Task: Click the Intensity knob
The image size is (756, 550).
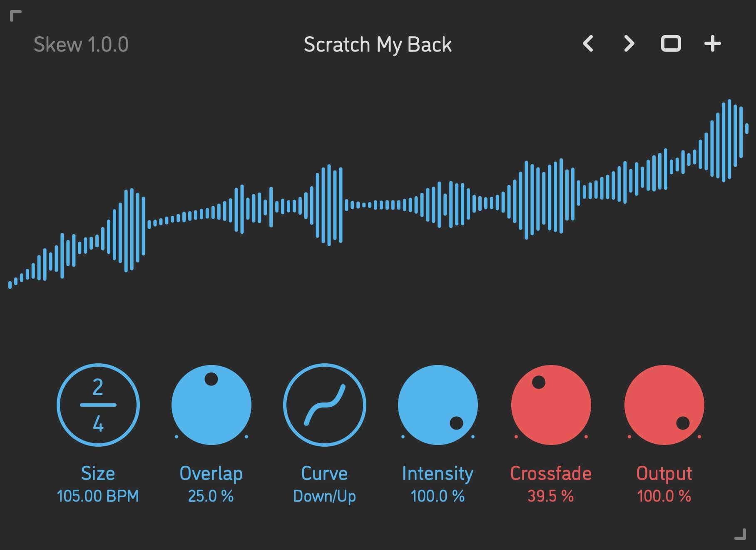Action: click(x=437, y=404)
